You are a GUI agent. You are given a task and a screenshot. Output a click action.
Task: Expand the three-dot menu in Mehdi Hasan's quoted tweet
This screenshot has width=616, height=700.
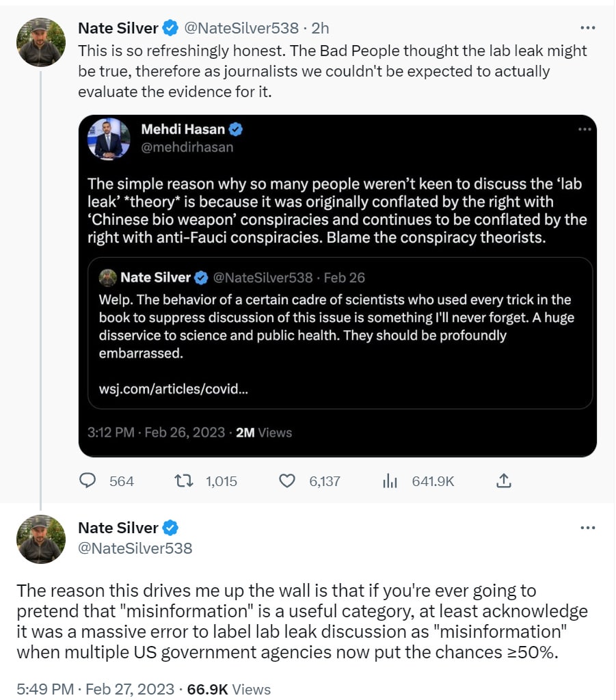585,129
